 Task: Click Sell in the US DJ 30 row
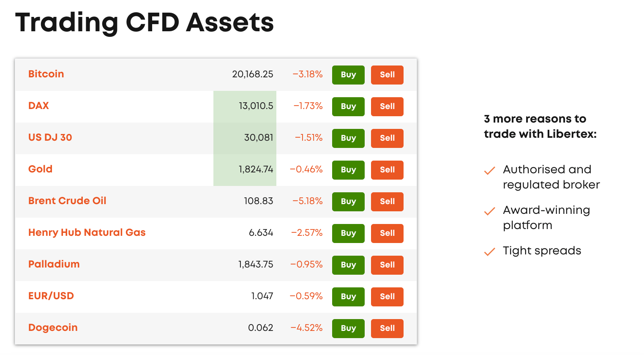click(387, 138)
